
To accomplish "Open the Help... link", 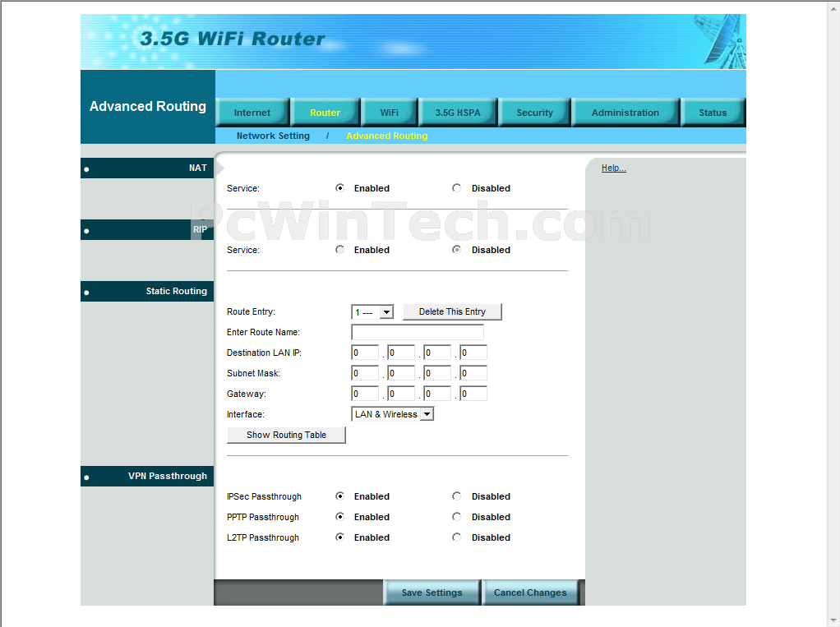I will (613, 168).
